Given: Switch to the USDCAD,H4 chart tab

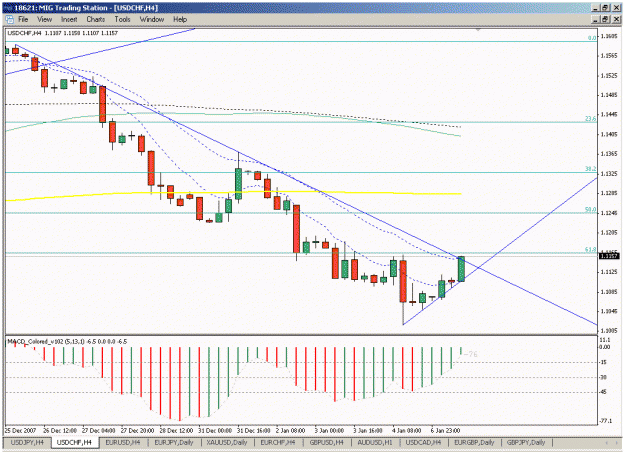Looking at the screenshot, I should tap(423, 442).
